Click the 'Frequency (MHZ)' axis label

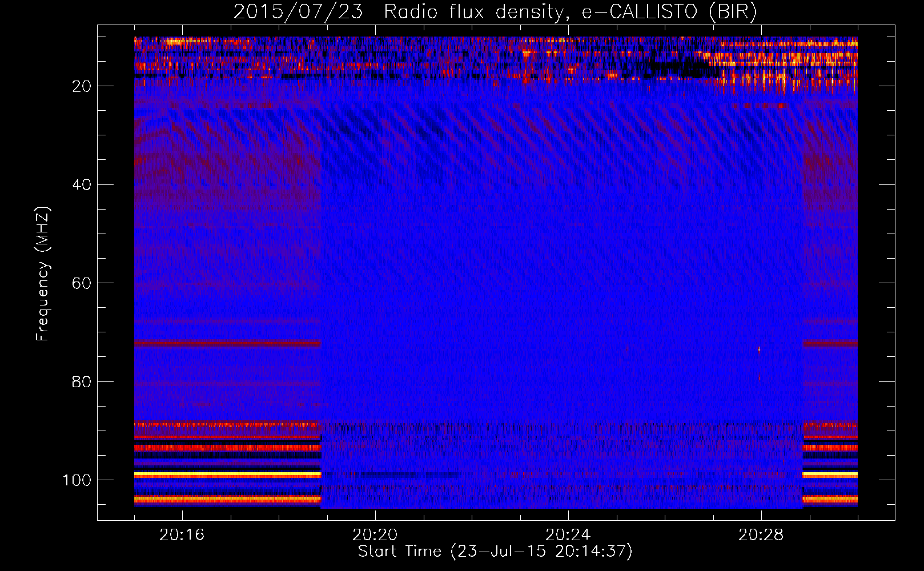(x=43, y=274)
